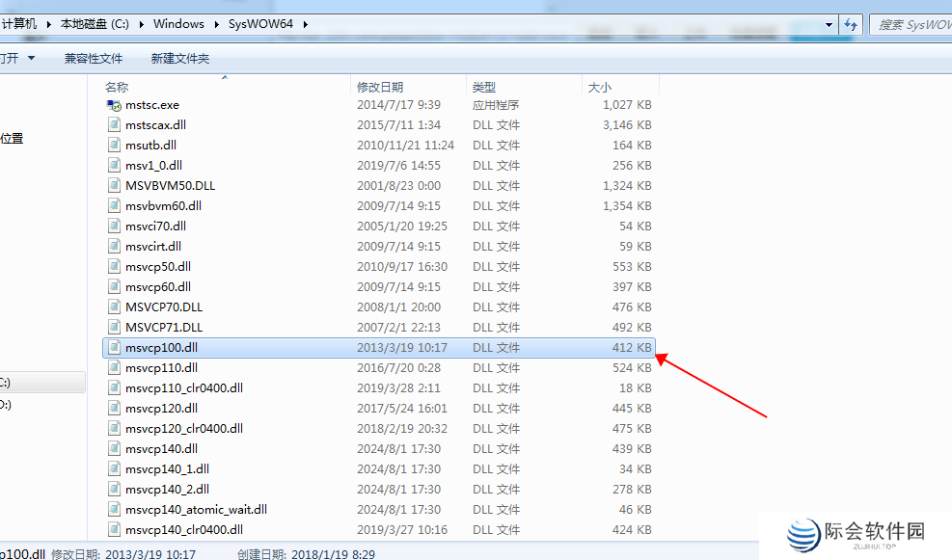Sort files by 大小 column header

pos(600,87)
